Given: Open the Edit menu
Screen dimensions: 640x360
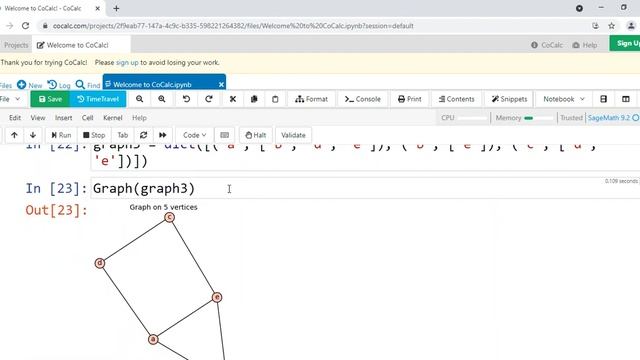Looking at the screenshot, I should click(x=15, y=118).
